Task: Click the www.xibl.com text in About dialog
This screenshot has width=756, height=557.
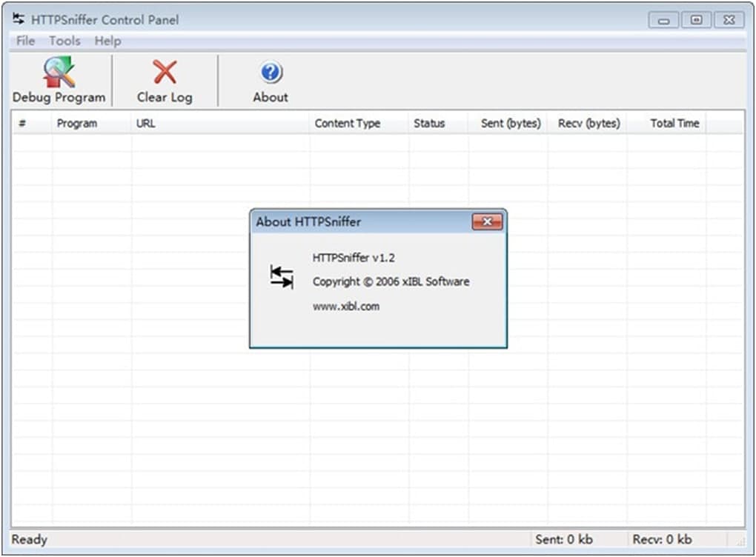Action: click(345, 307)
